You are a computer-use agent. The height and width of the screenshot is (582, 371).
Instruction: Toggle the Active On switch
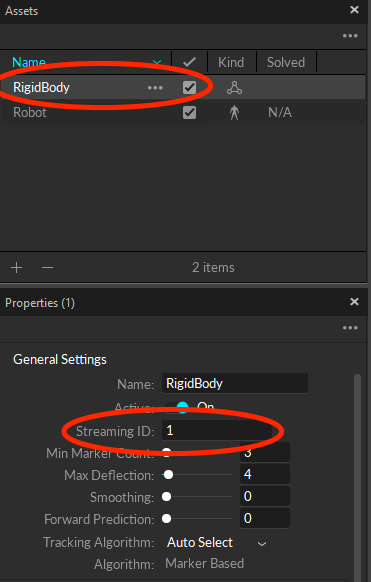pos(177,407)
